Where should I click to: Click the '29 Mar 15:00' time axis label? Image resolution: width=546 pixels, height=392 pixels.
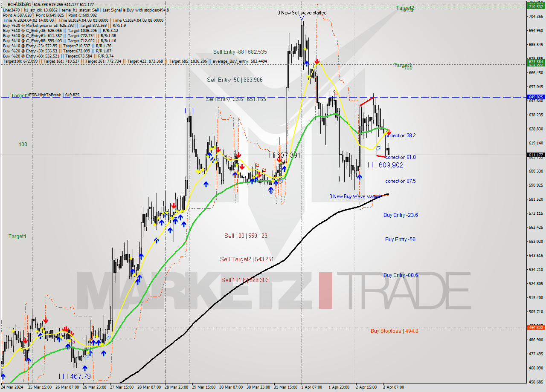[204, 387]
